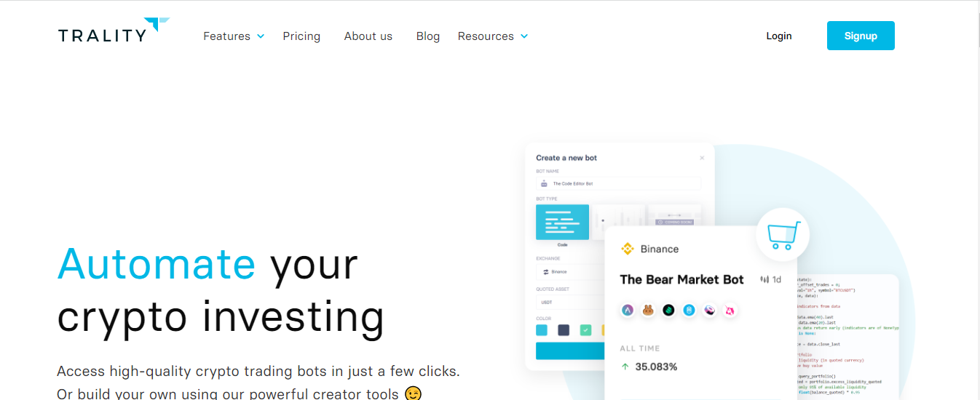980x400 pixels.
Task: Click the 'Automate' heading word
Action: [x=157, y=263]
